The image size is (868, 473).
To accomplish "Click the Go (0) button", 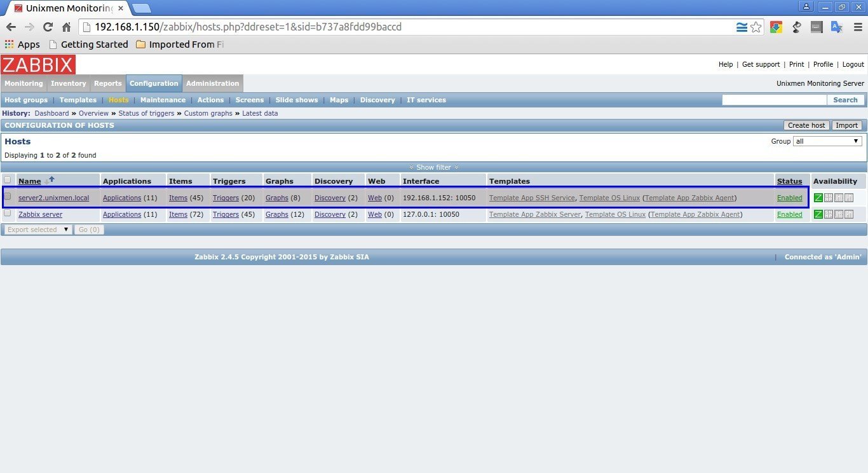I will [x=89, y=230].
